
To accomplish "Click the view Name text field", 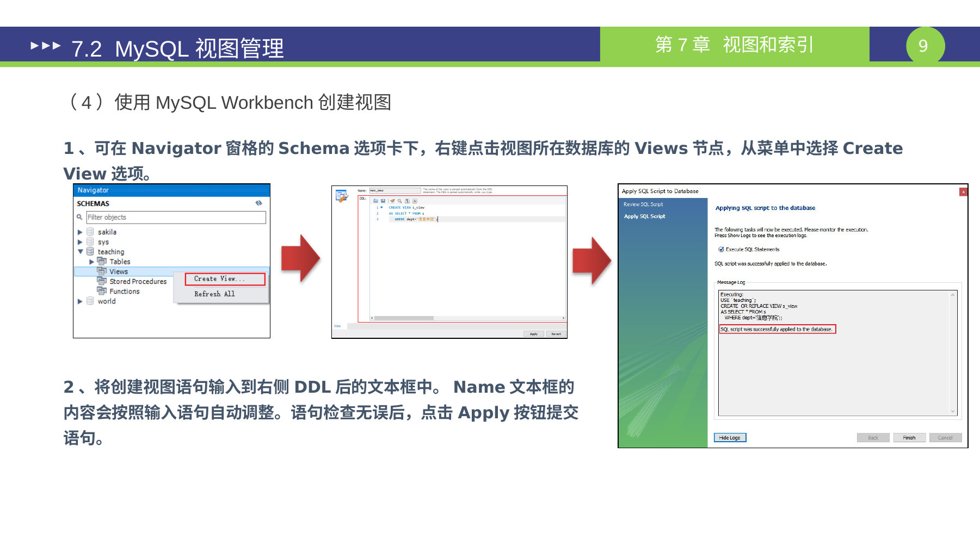I will 395,190.
